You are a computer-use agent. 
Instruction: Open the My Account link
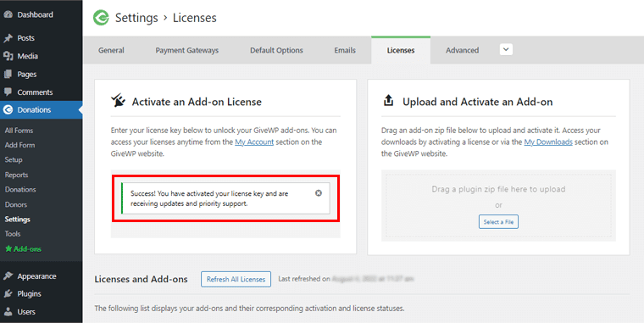tap(254, 142)
